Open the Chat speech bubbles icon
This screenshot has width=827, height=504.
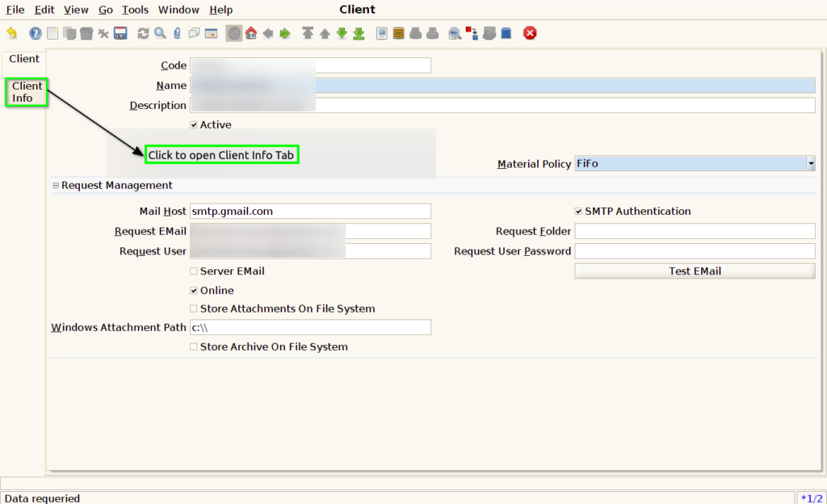194,33
